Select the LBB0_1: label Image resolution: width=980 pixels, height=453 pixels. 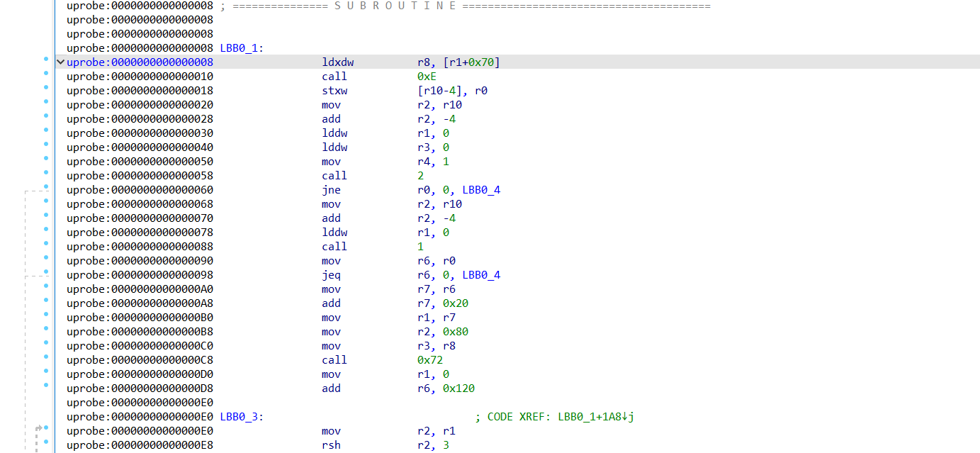(x=242, y=48)
